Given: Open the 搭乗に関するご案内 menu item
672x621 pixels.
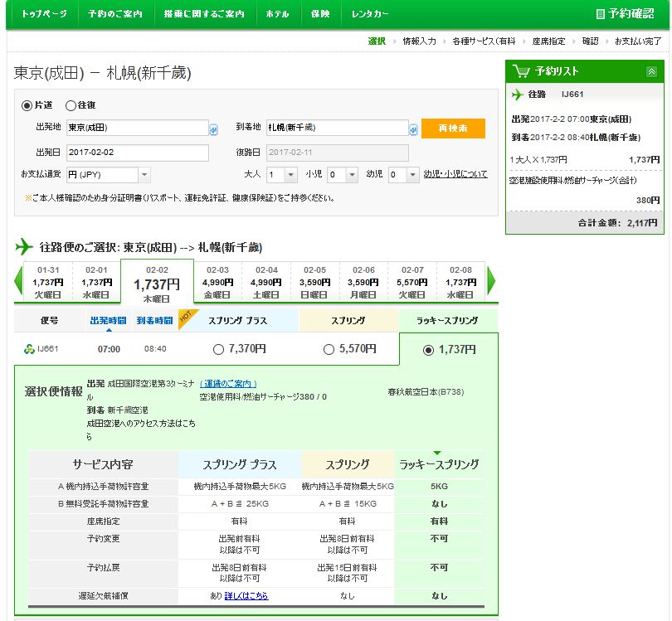Looking at the screenshot, I should 204,14.
